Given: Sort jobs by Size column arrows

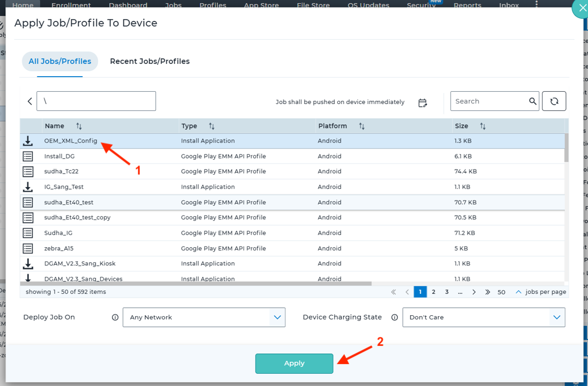Looking at the screenshot, I should click(x=483, y=126).
